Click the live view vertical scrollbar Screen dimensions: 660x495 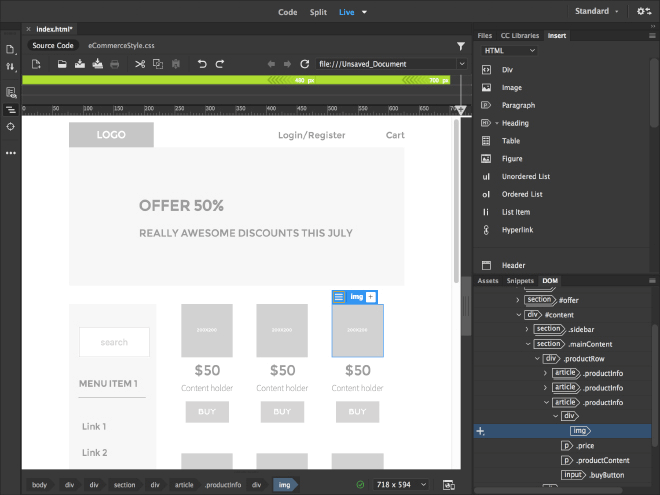point(456,202)
